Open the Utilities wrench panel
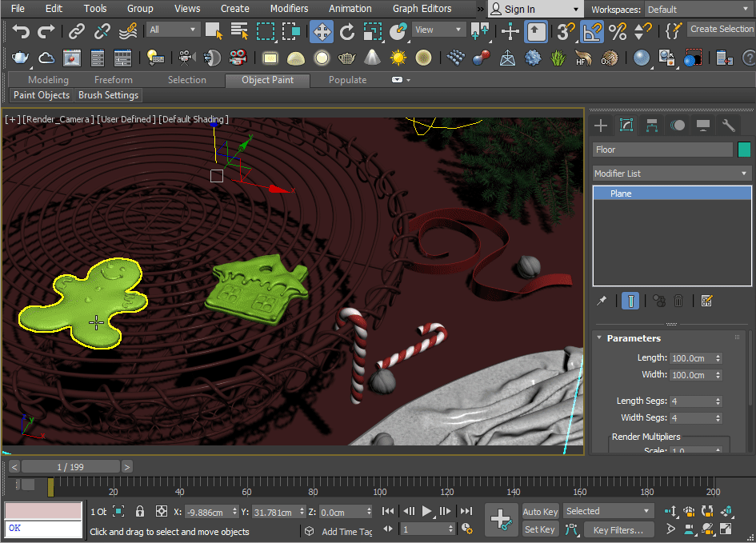This screenshot has width=756, height=543. [x=728, y=126]
